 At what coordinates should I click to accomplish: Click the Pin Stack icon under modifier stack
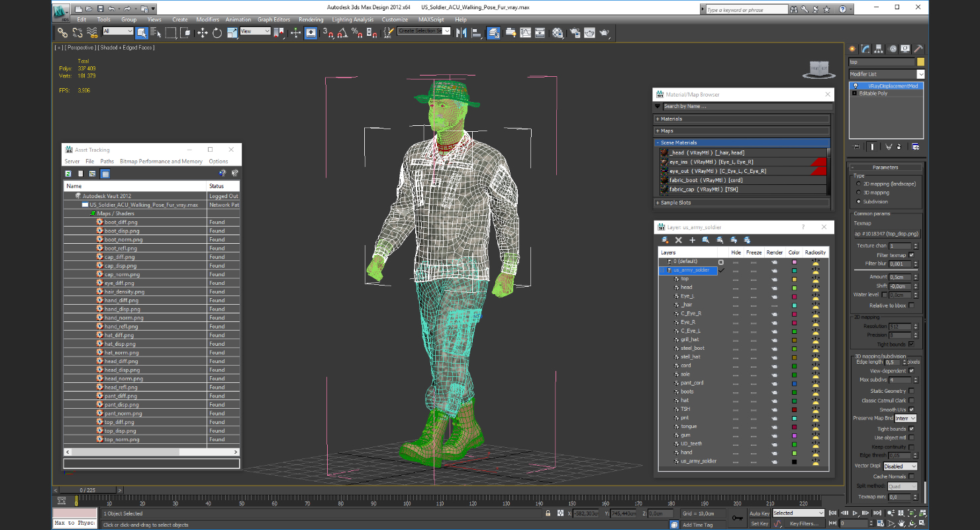pyautogui.click(x=856, y=146)
